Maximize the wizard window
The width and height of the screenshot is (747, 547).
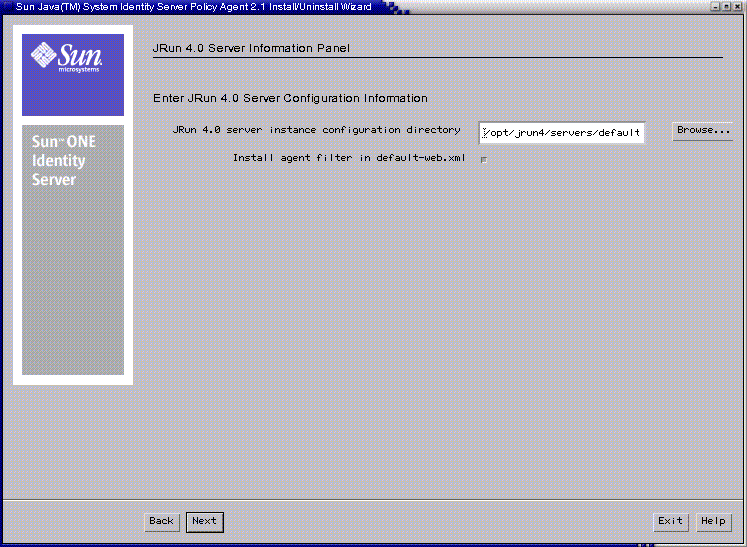pyautogui.click(x=727, y=7)
